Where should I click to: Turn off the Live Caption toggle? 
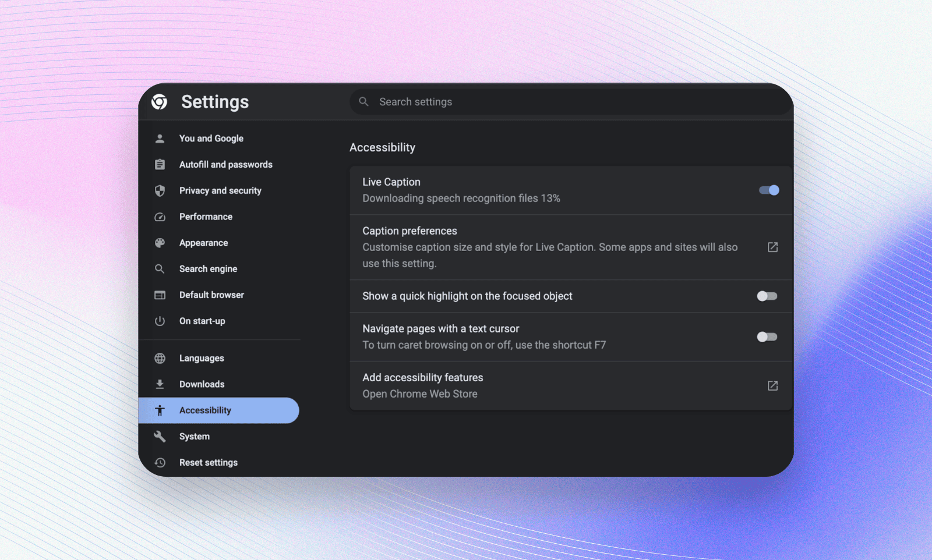[769, 190]
